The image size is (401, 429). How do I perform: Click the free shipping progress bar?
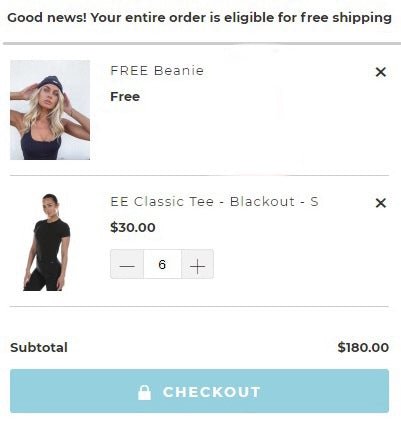coord(202,43)
